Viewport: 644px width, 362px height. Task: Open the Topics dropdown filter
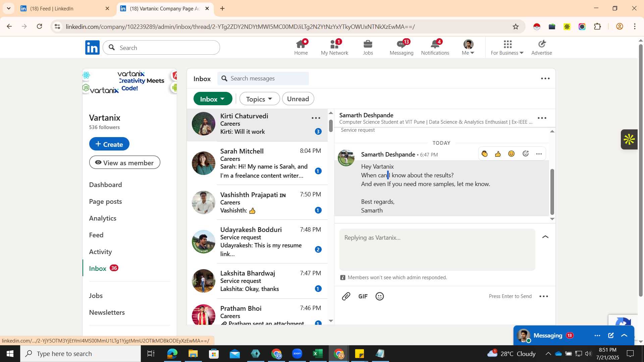coord(259,99)
